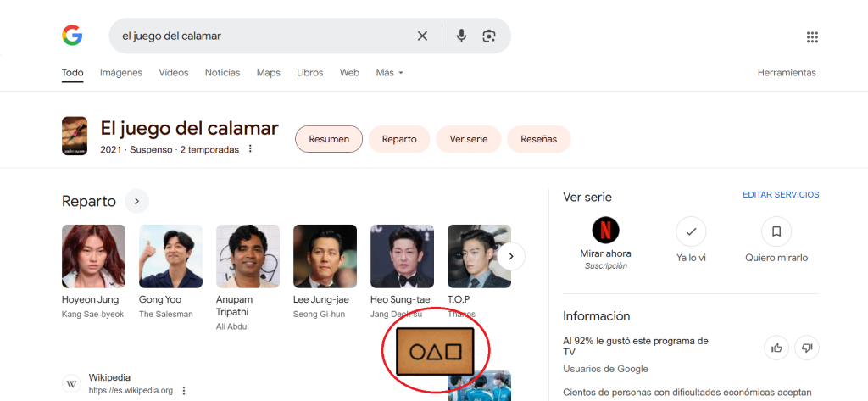Image resolution: width=868 pixels, height=401 pixels.
Task: Toggle Quiero mirarlo bookmark
Action: tap(776, 231)
